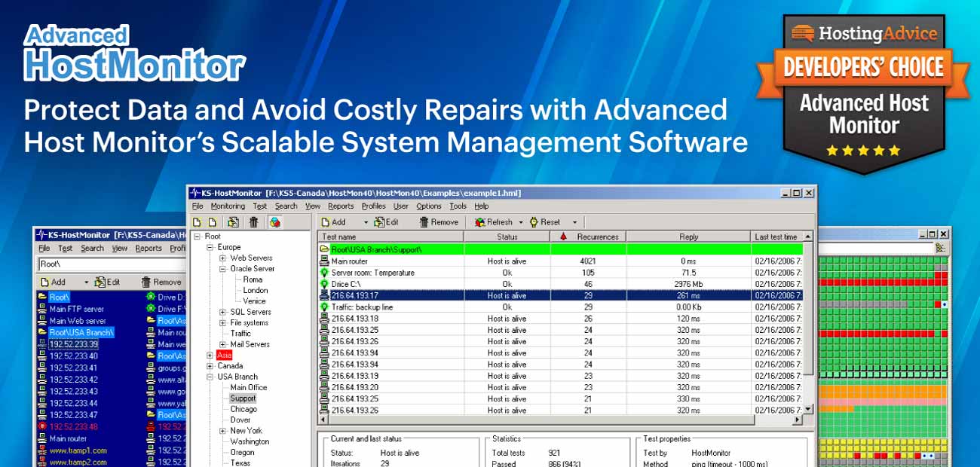
Task: Select the London folder in tree
Action: coord(256,290)
